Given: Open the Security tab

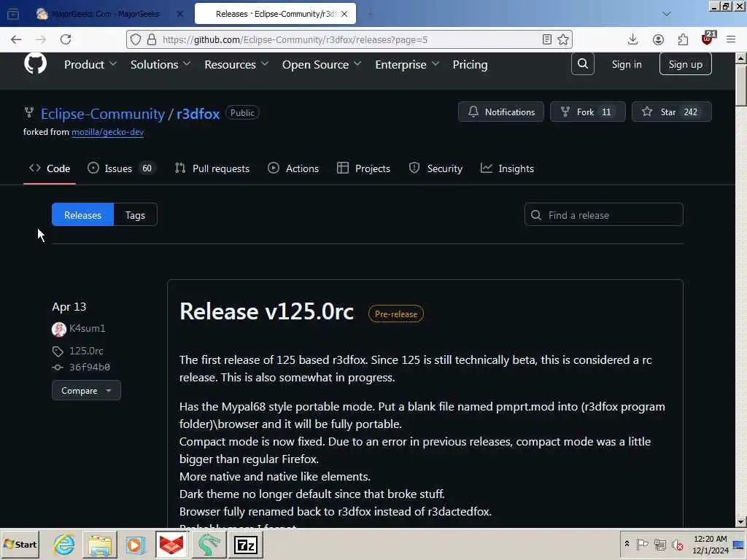Looking at the screenshot, I should [436, 168].
